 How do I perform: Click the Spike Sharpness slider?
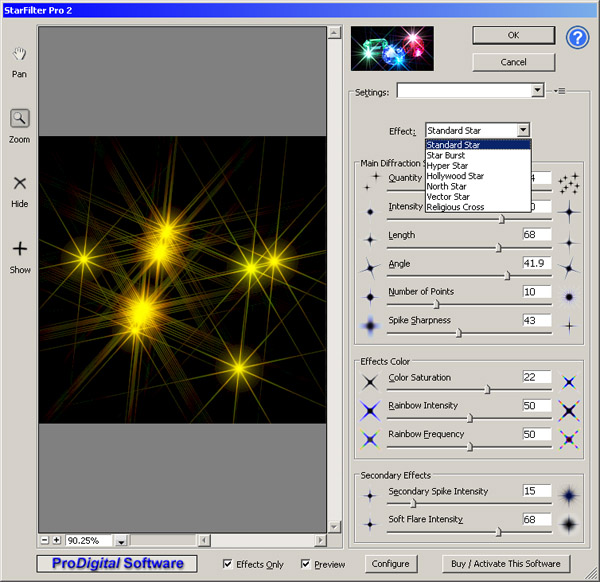click(459, 333)
